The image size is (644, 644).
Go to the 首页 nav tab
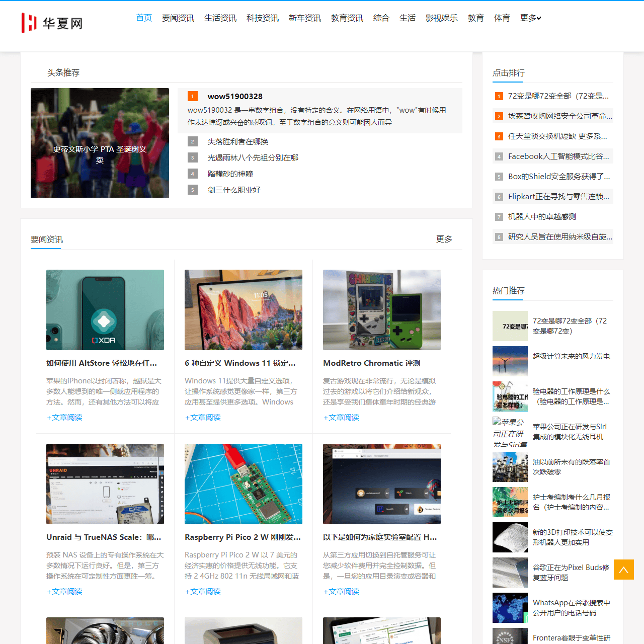(144, 18)
